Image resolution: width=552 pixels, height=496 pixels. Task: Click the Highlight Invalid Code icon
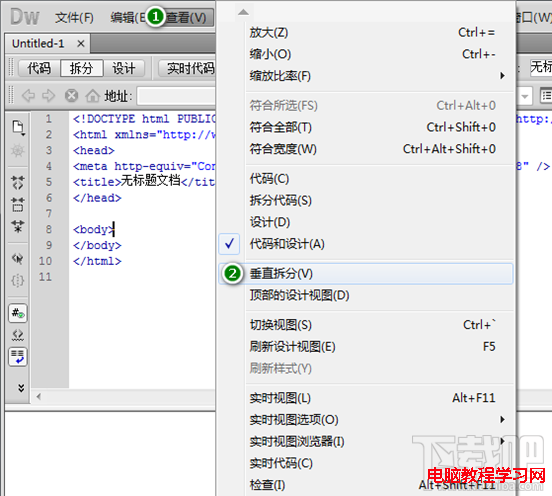pos(18,335)
